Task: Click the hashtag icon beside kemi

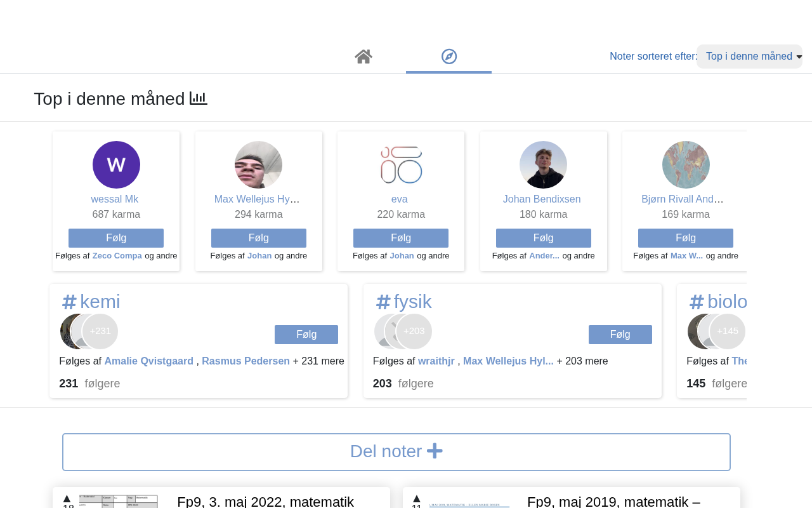Action: (69, 302)
